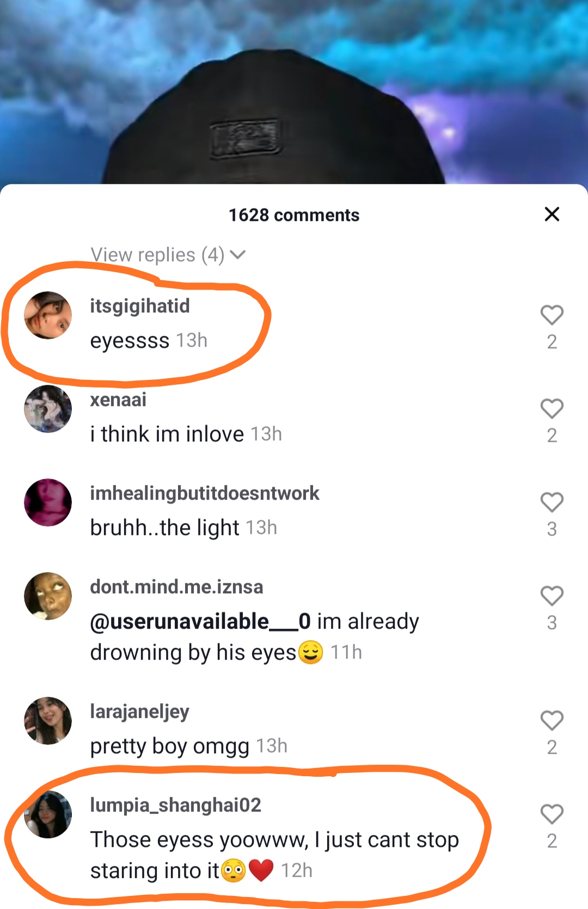Screen dimensions: 588x909
Task: Tap the username larajaneljey
Action: click(x=139, y=711)
